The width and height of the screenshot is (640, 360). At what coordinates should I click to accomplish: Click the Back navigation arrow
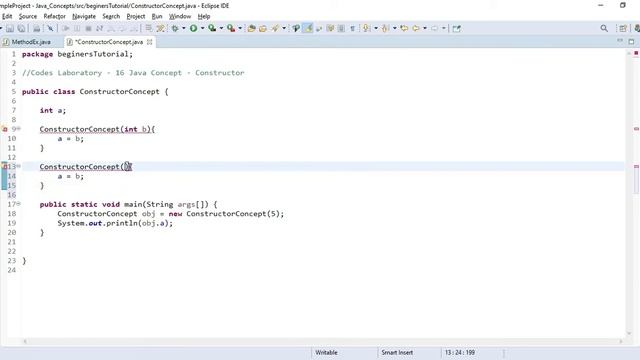pyautogui.click(x=416, y=28)
